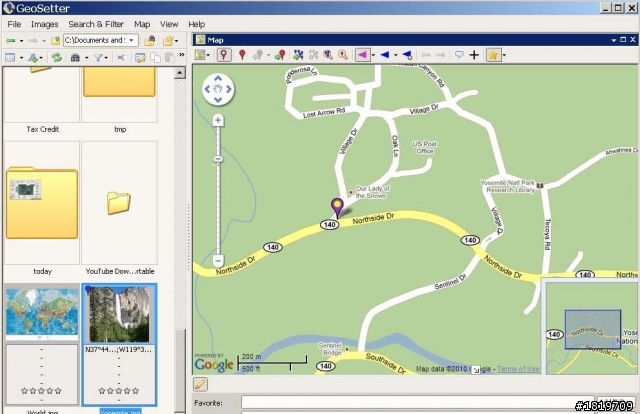Click the US Post Office map label
The width and height of the screenshot is (640, 414).
tap(424, 147)
